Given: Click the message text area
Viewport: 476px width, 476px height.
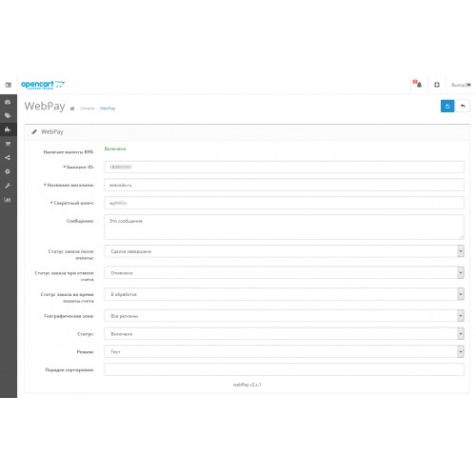Looking at the screenshot, I should (x=284, y=227).
